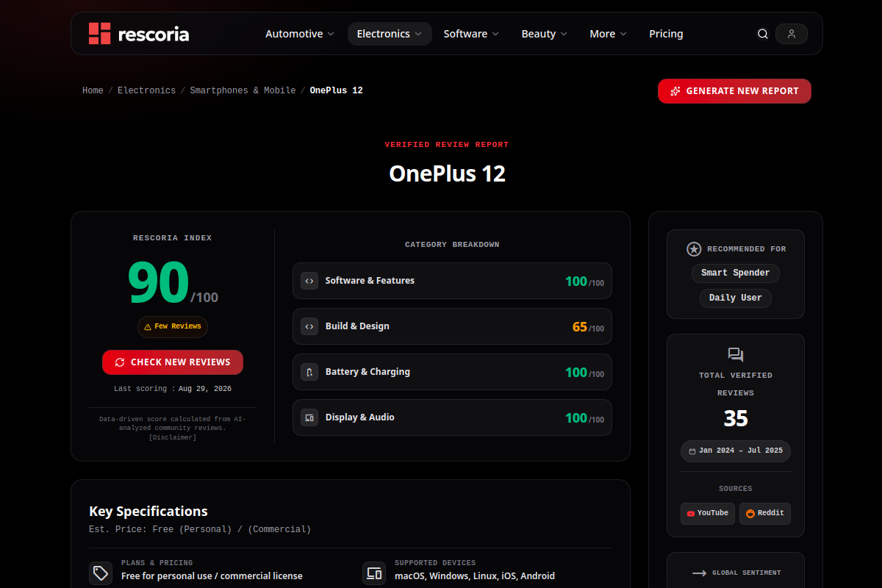This screenshot has height=588, width=882.
Task: Click the Jan 2024 – Jul 2025 date range
Action: click(x=736, y=451)
